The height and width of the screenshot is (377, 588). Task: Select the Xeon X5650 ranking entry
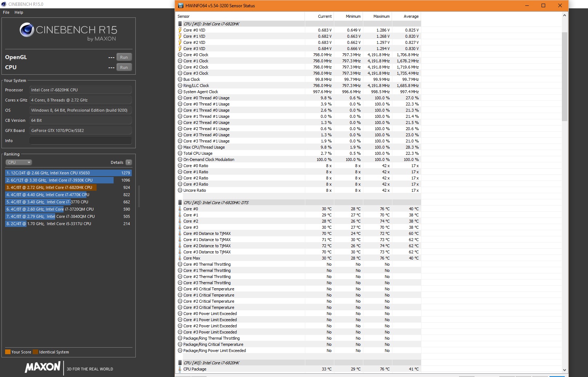tap(68, 173)
